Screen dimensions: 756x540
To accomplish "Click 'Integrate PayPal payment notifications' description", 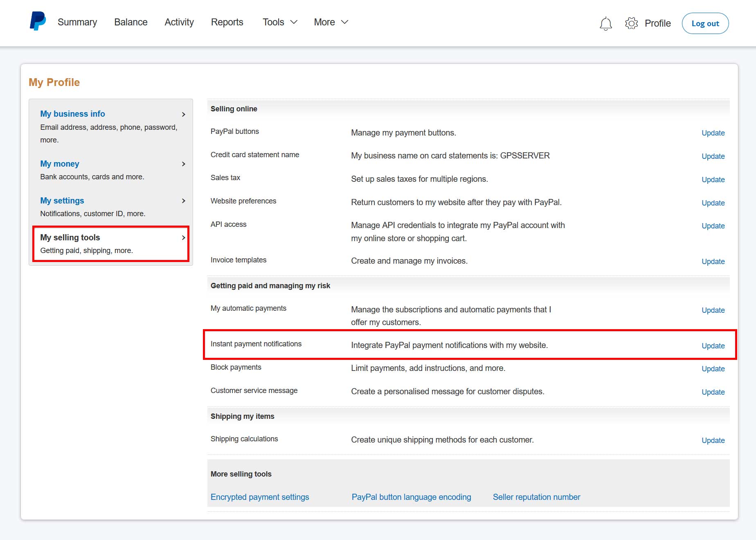I will [x=449, y=345].
